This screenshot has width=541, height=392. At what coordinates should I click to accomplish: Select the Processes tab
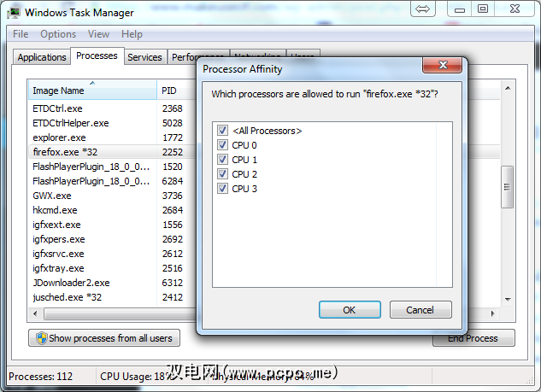coord(97,56)
